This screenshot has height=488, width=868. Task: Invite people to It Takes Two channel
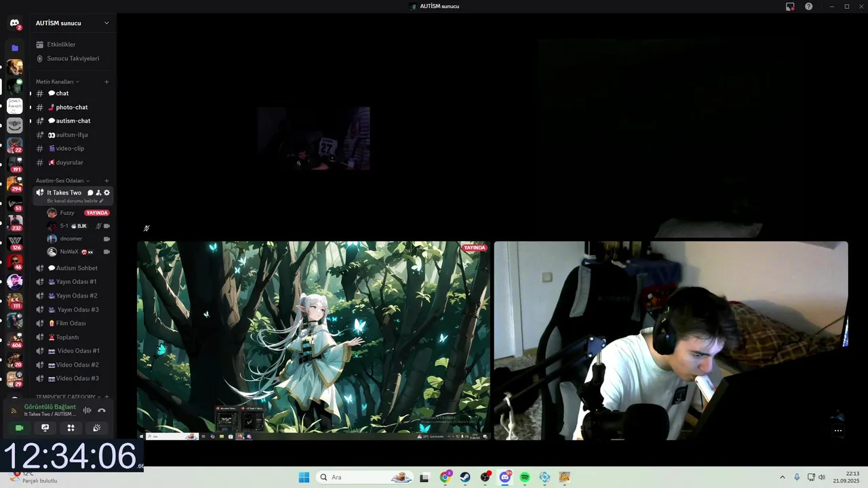tap(98, 192)
